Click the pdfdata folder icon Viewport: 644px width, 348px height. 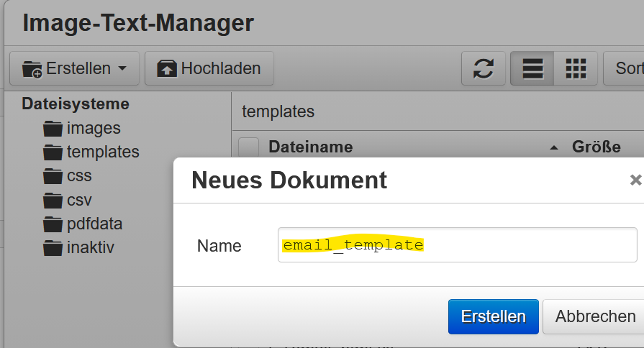pyautogui.click(x=53, y=224)
